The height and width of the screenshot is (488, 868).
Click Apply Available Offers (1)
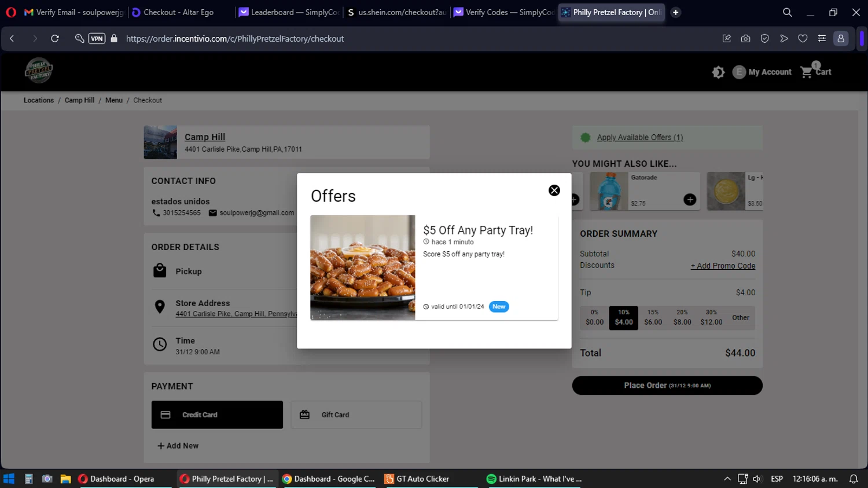640,137
